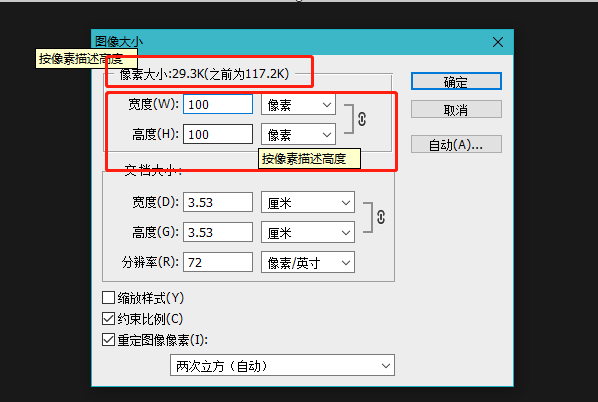Click the document 高度(G) input field
Viewport: 598px width, 402px height.
218,232
